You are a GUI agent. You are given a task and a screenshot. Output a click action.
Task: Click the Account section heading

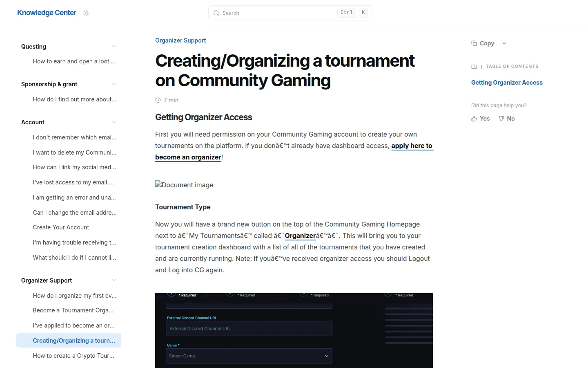(x=33, y=122)
